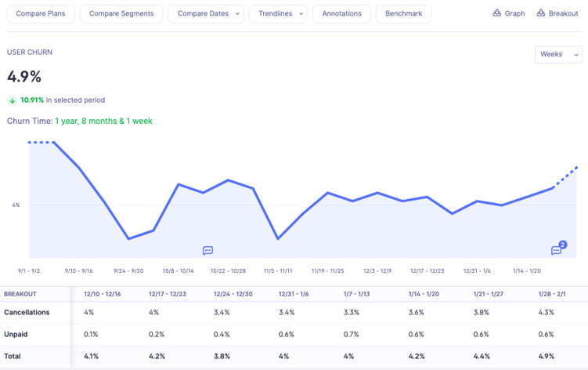Viewport: 588px width, 370px height.
Task: Click the USER CHURN heading
Action: [30, 53]
